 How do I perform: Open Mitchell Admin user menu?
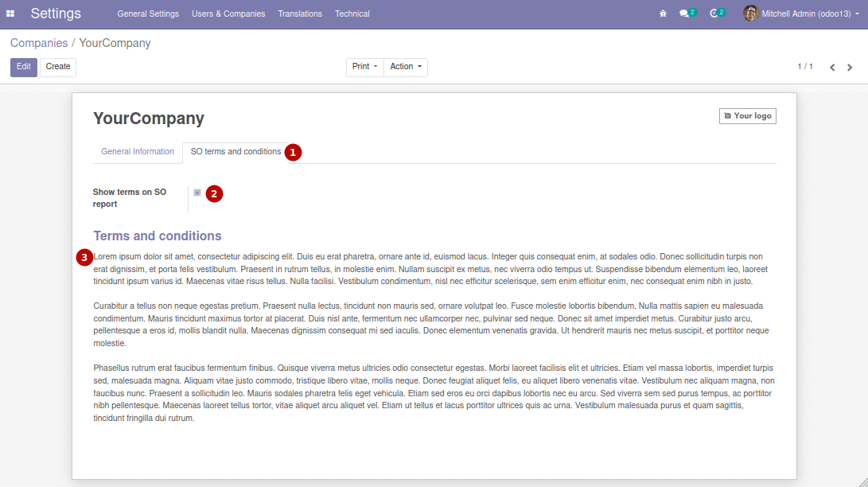[x=802, y=14]
